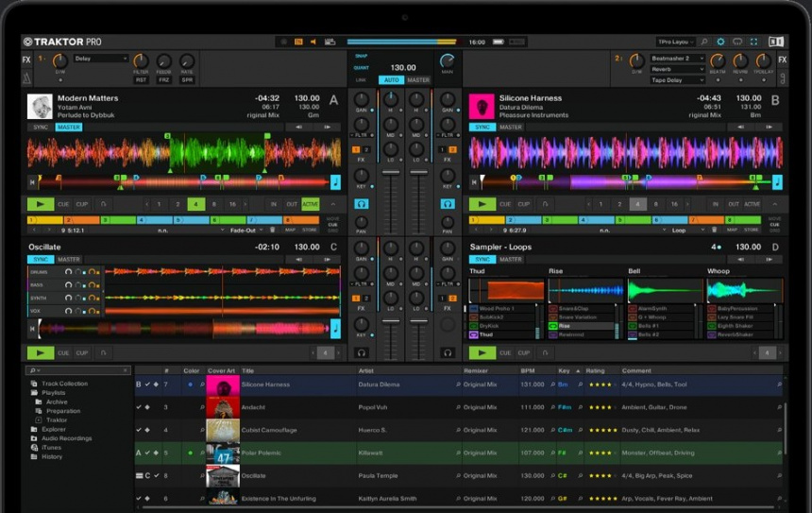The image size is (812, 513).
Task: Toggle SYNC on Deck C Oscillate
Action: [41, 260]
